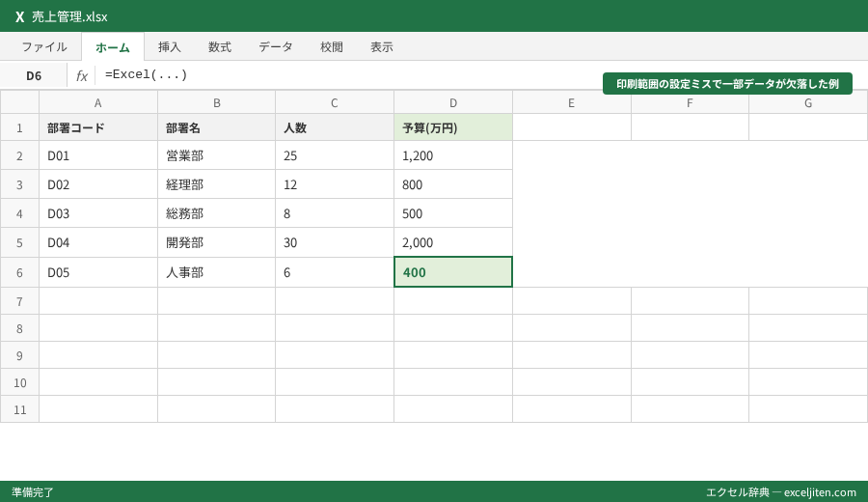Select row 8 header
This screenshot has width=868, height=502.
tap(19, 328)
